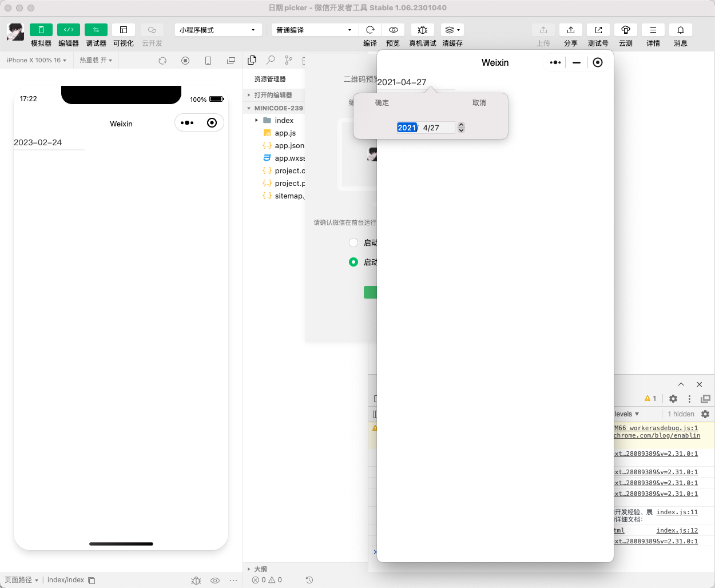The height and width of the screenshot is (588, 715).
Task: Click the simulator capsule three-dots menu
Action: pos(187,122)
